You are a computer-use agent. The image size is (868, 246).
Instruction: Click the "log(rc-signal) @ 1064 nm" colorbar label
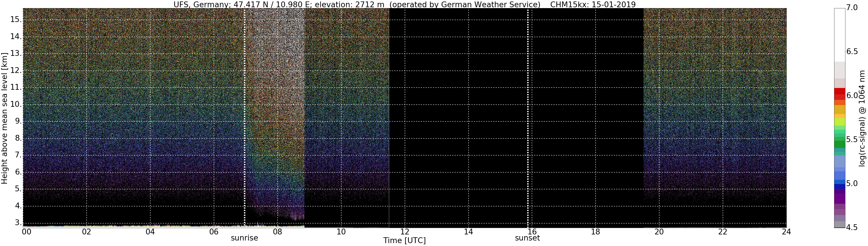point(862,118)
